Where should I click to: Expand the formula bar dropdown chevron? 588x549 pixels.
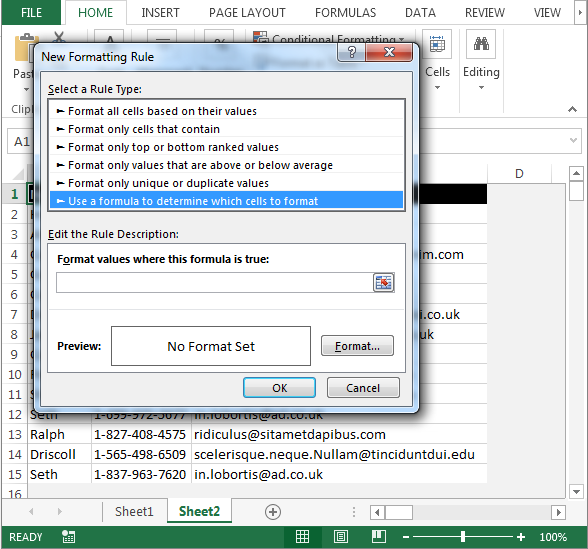[x=573, y=140]
